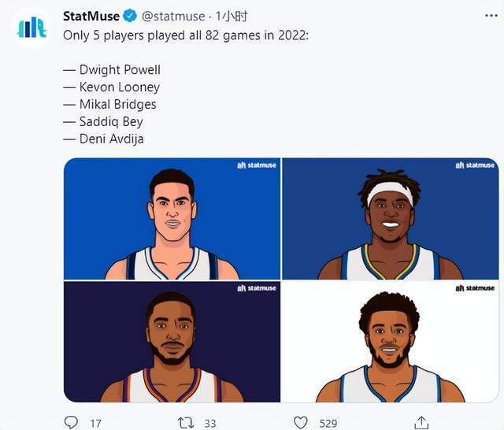
Task: Open the share upload icon
Action: (x=421, y=422)
